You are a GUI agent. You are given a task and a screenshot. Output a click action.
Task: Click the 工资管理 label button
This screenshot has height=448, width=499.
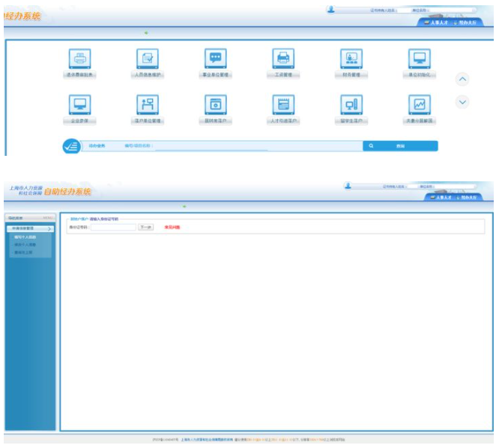(283, 75)
